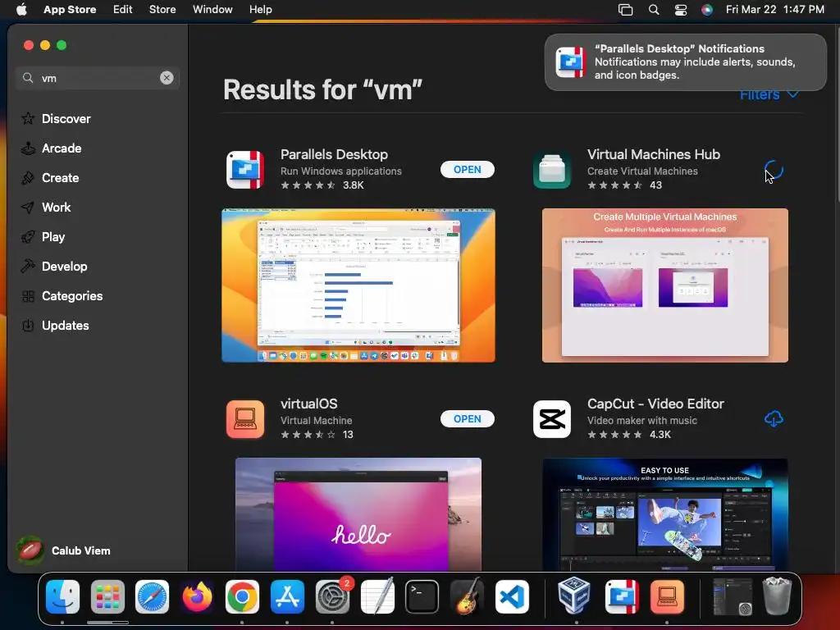Launch Terminal from the Dock
The image size is (840, 630).
pos(422,596)
